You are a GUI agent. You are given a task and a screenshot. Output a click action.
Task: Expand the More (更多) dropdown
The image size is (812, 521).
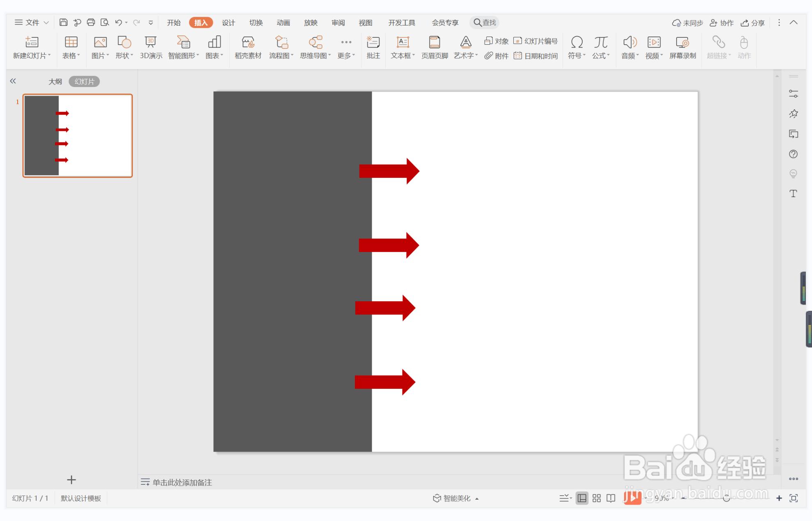346,48
